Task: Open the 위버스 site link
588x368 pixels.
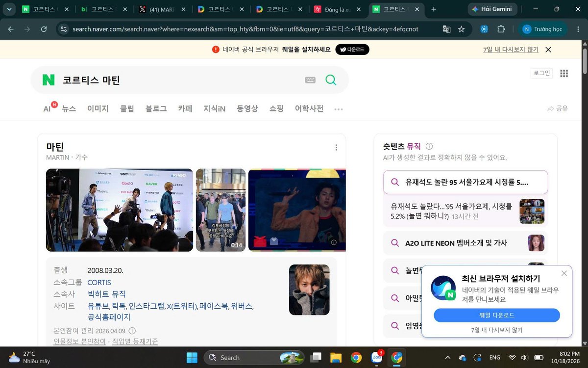Action: 242,306
